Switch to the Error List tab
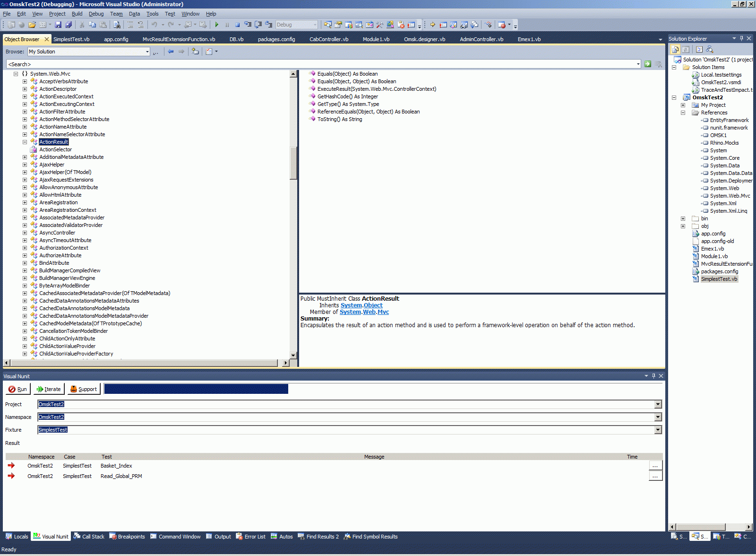This screenshot has width=756, height=556. (x=250, y=537)
